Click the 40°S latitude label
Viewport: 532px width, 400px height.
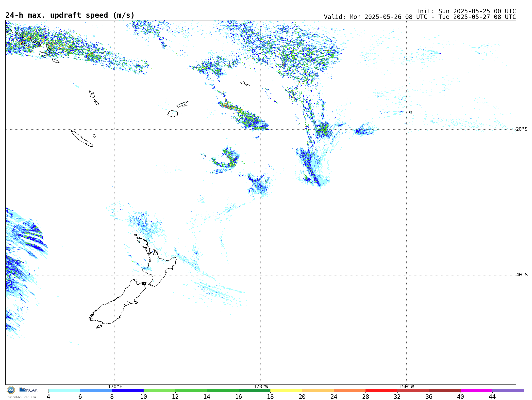[x=522, y=275]
